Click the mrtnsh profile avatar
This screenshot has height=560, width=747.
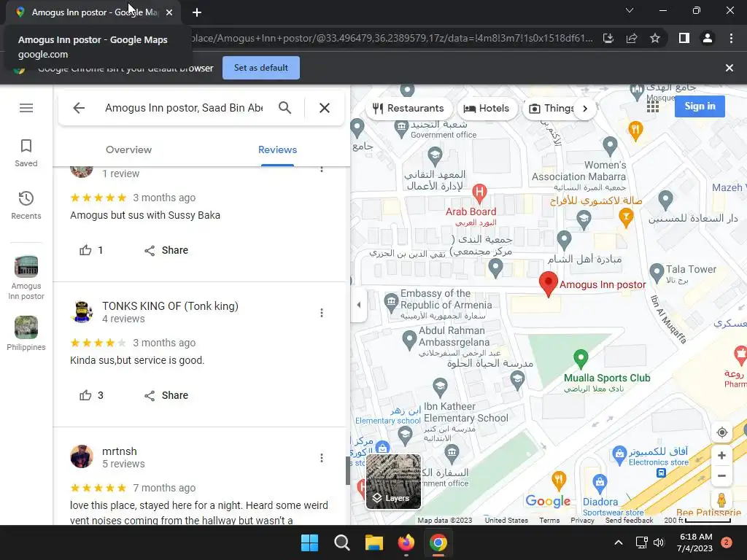(82, 456)
